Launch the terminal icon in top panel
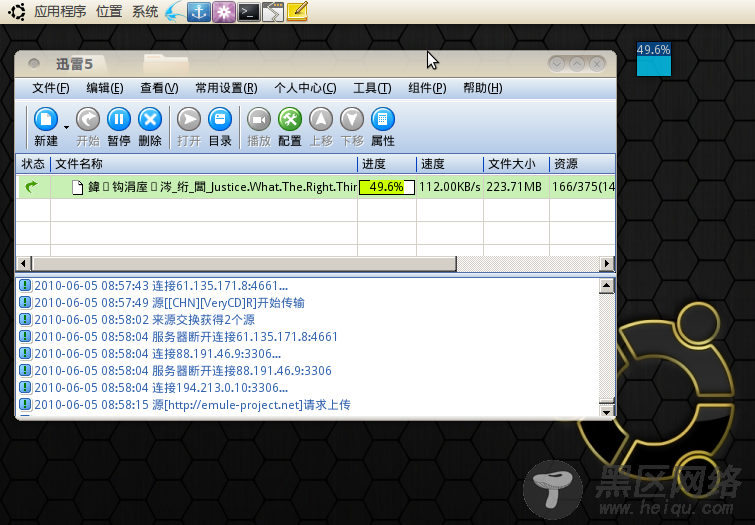Screen dimensions: 755x525 pos(248,12)
